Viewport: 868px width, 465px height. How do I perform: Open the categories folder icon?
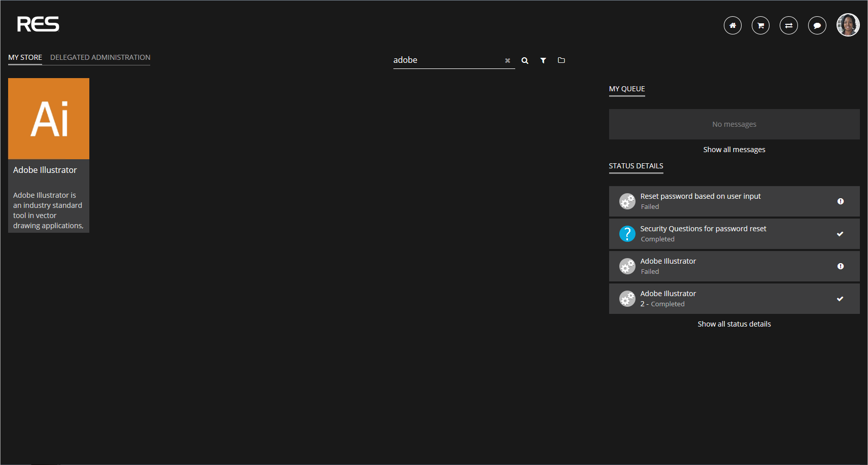pyautogui.click(x=561, y=60)
